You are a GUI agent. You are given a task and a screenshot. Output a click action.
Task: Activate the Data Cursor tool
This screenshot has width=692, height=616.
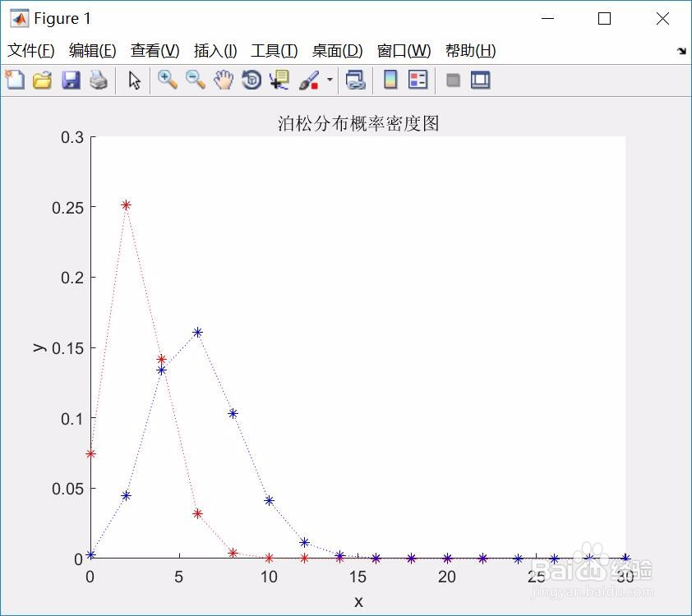pos(279,80)
